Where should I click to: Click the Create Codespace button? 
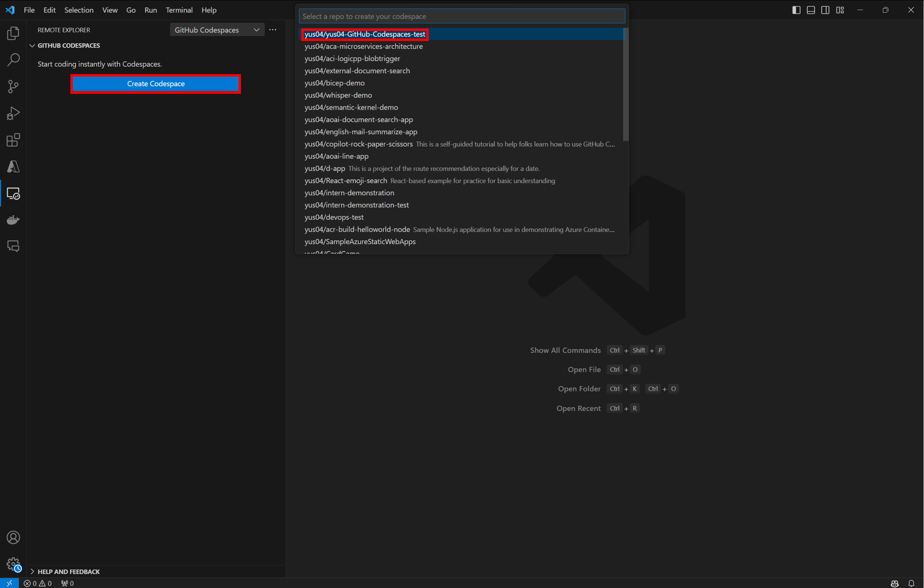(x=155, y=84)
